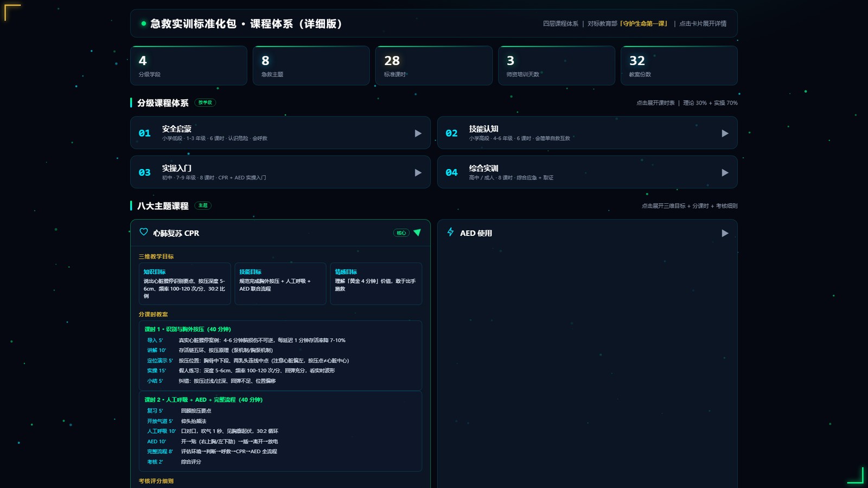868x488 pixels.
Task: Click the 课时 2 · 人工呼吸 + AED lesson heading
Action: 203,400
